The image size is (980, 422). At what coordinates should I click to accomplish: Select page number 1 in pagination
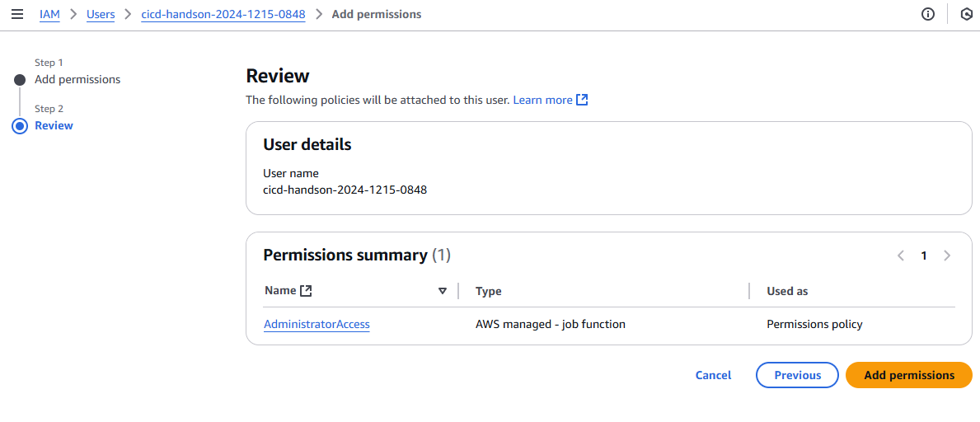[x=924, y=256]
